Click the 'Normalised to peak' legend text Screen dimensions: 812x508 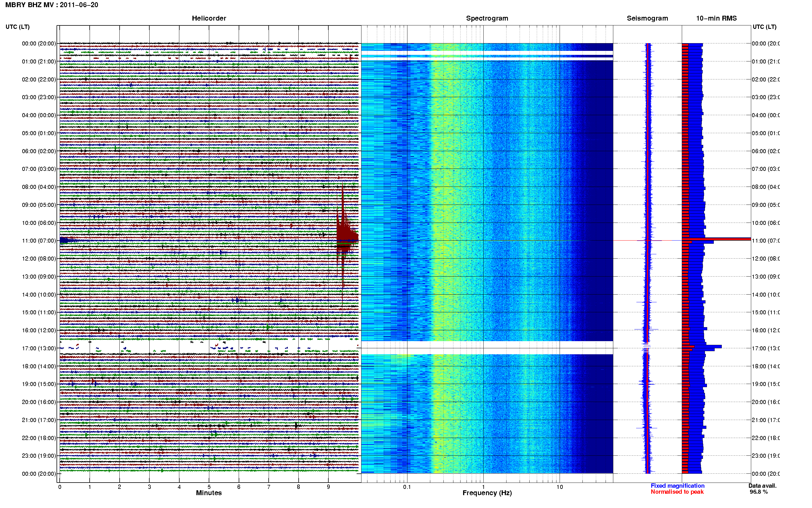coord(677,492)
